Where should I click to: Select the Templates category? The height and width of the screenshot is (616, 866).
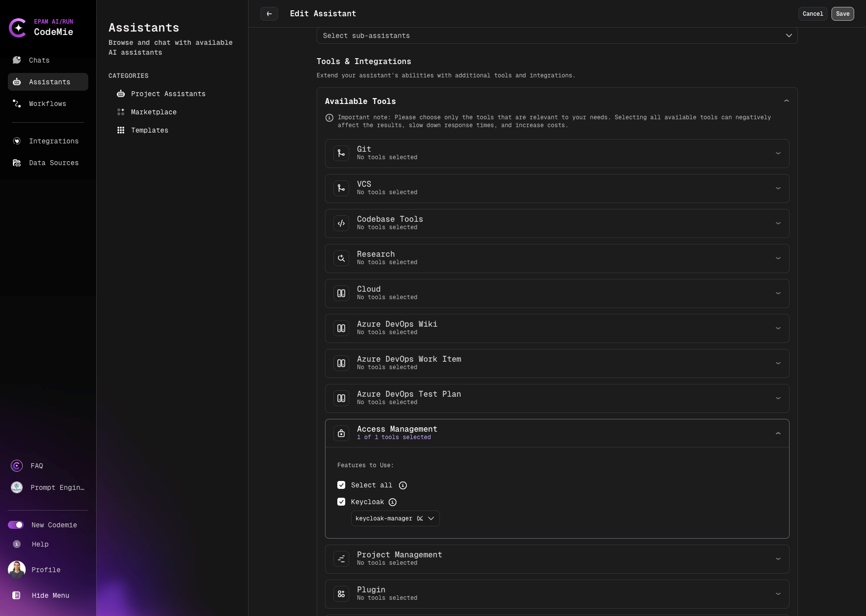click(149, 130)
